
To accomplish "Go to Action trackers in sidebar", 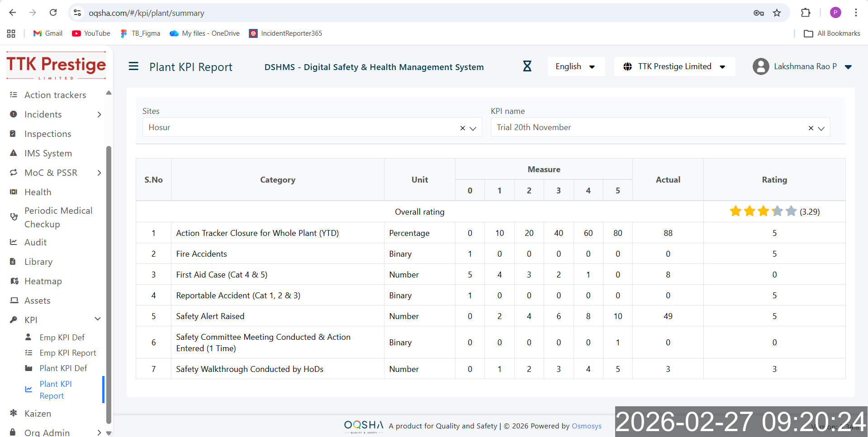I will [x=55, y=95].
